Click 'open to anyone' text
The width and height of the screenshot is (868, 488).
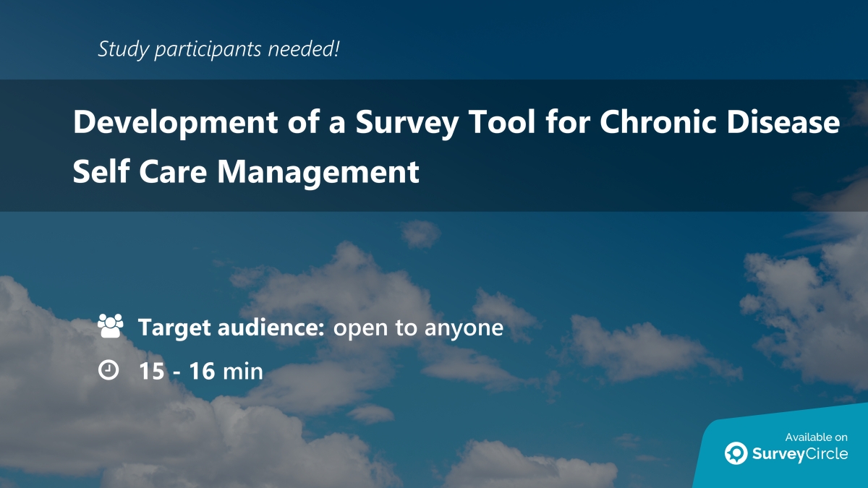pos(418,328)
